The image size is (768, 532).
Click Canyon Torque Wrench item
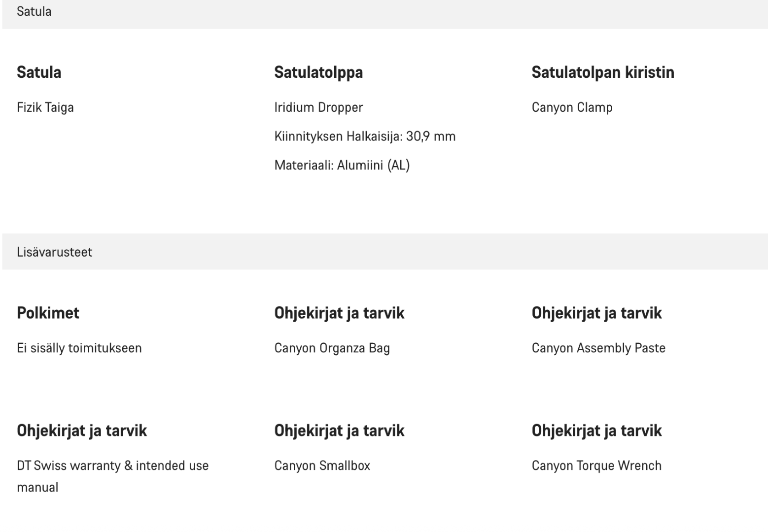(x=596, y=465)
